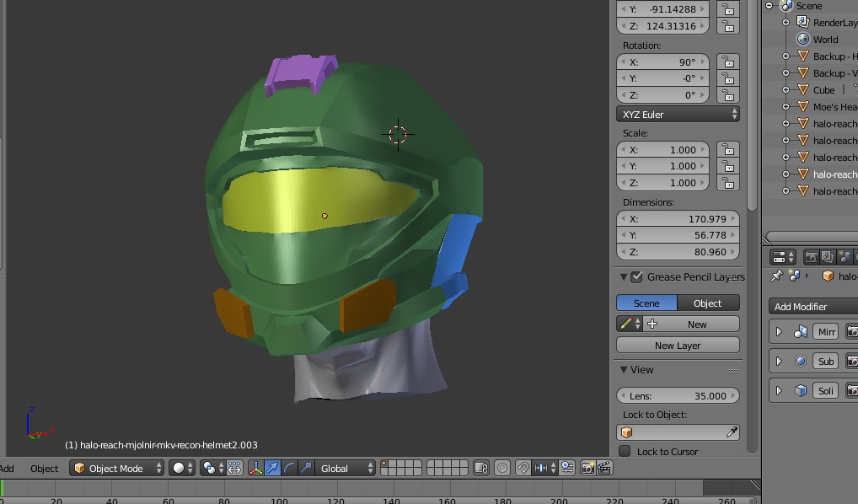Enable the Lock to Cursor checkbox
This screenshot has width=858, height=504.
click(x=625, y=452)
